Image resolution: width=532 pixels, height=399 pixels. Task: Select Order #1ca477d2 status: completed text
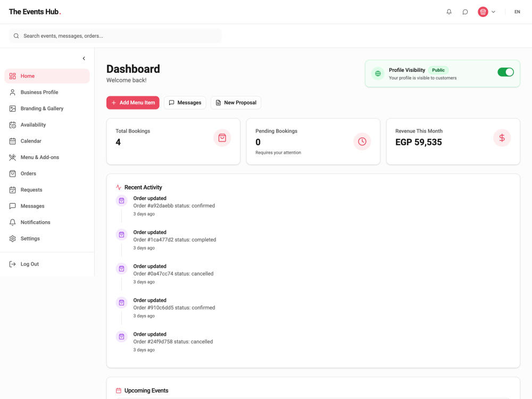click(x=174, y=239)
